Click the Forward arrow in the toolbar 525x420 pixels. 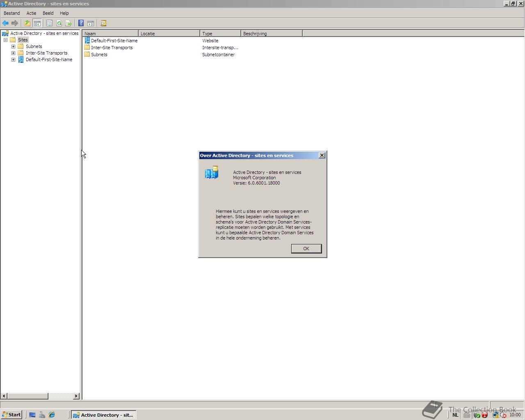pos(15,23)
